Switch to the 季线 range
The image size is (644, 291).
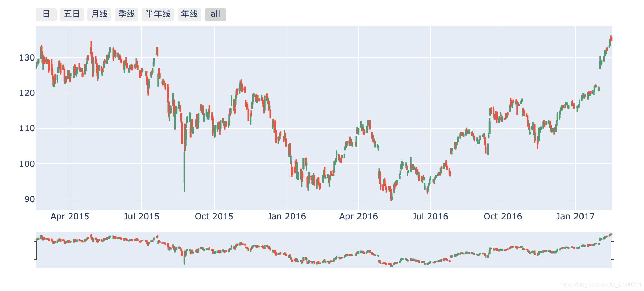pos(127,15)
